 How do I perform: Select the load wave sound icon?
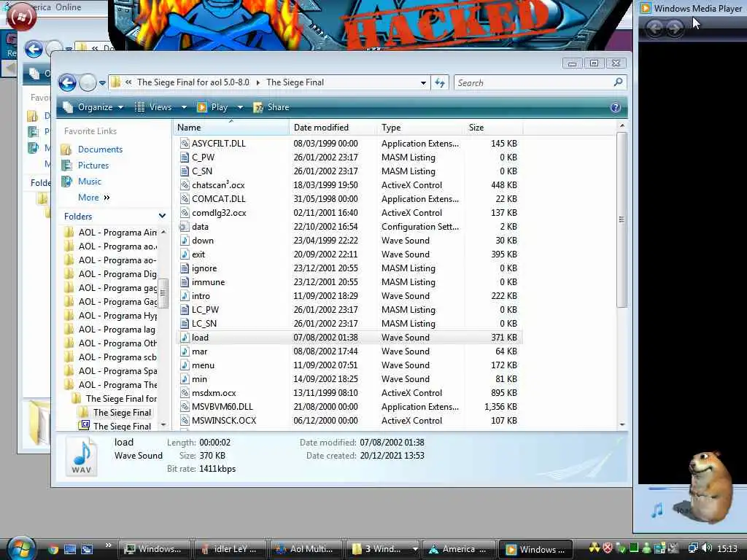[185, 337]
